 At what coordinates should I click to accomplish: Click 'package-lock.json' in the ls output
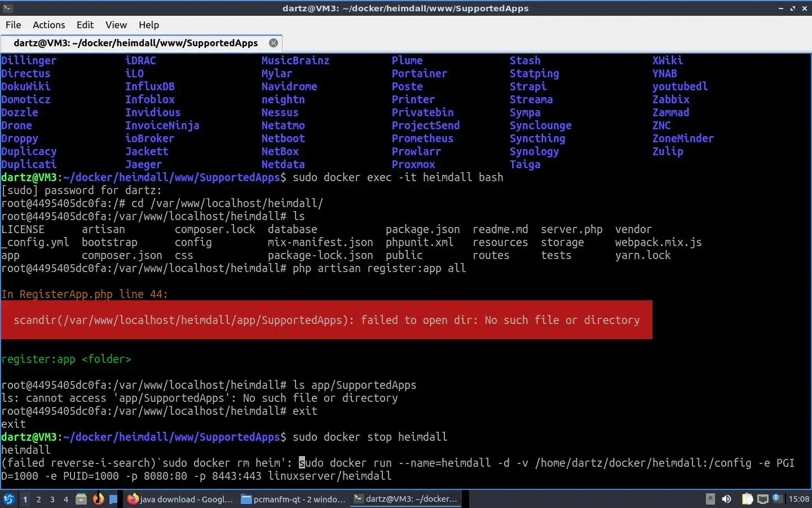(320, 255)
